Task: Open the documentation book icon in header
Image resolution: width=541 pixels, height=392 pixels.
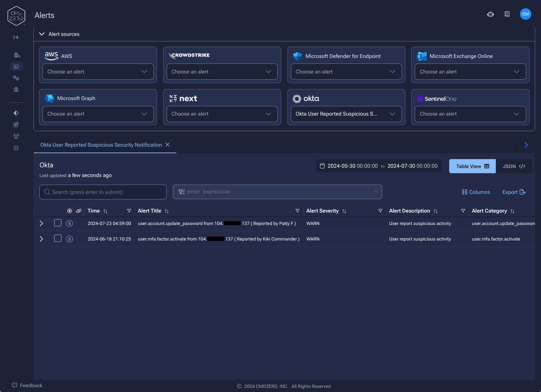Action: [x=507, y=14]
